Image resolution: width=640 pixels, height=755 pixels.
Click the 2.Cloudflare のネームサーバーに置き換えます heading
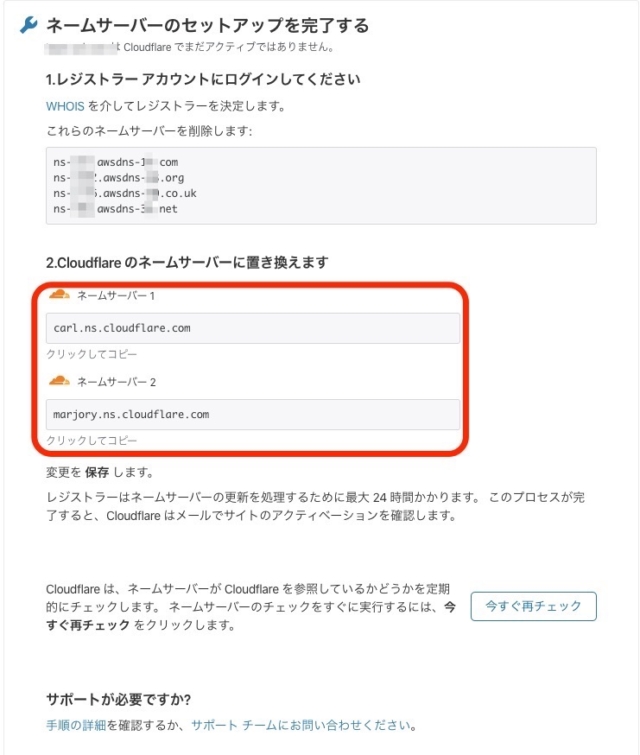click(187, 262)
